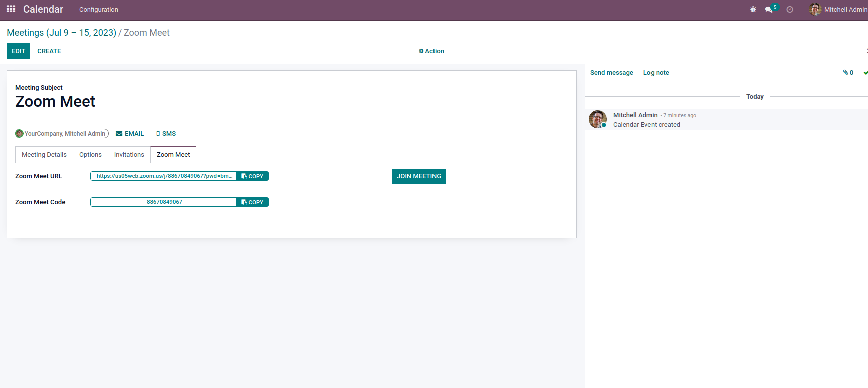
Task: Click the Zoom Meet URL field
Action: [163, 176]
